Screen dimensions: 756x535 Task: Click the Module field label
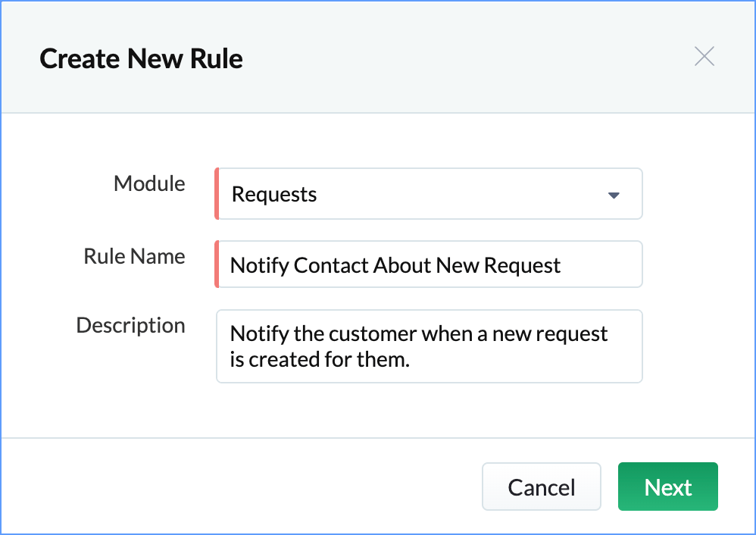pyautogui.click(x=149, y=184)
